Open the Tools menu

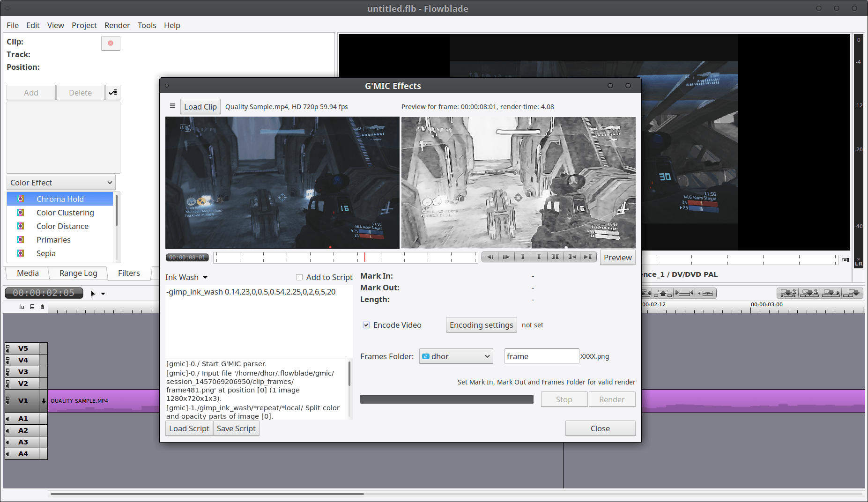(147, 25)
